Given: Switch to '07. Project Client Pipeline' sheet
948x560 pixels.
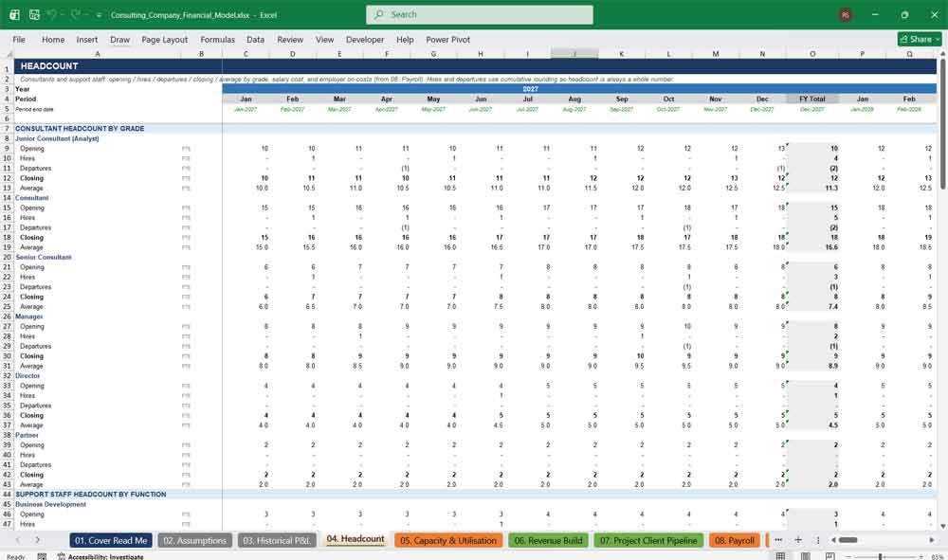Looking at the screenshot, I should 648,540.
